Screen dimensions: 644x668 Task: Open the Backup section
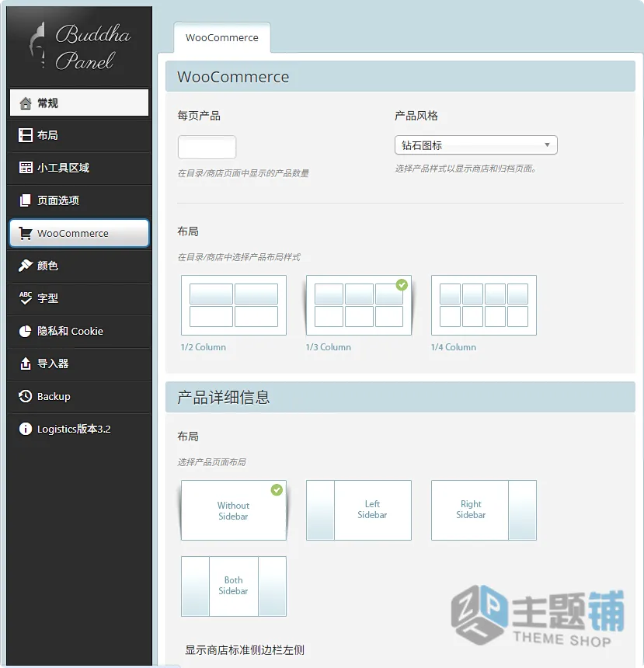click(x=79, y=396)
